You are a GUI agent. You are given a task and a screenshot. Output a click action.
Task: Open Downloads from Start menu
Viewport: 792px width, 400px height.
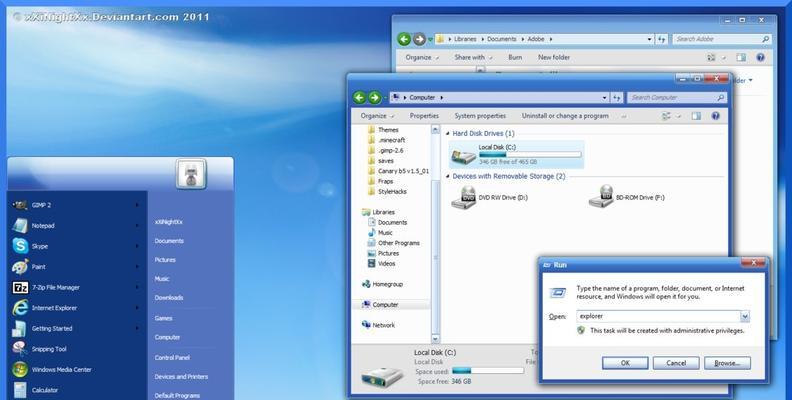[169, 297]
